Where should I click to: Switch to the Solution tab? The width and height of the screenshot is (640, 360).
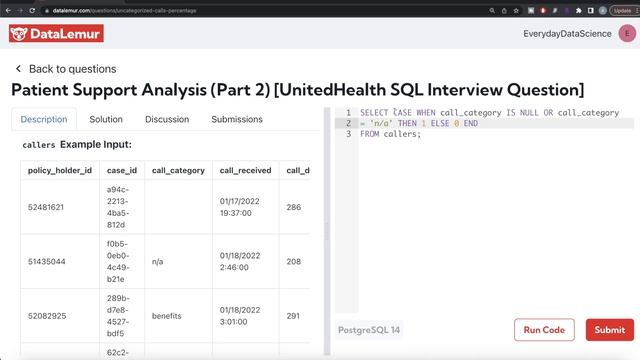(106, 119)
